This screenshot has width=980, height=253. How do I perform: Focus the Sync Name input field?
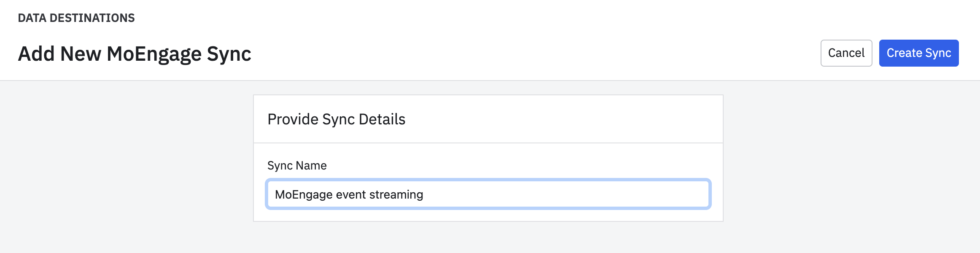[x=488, y=194]
